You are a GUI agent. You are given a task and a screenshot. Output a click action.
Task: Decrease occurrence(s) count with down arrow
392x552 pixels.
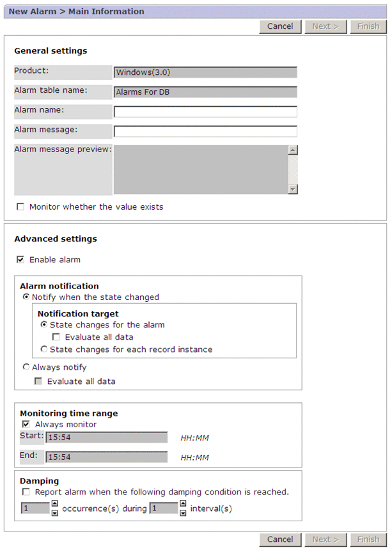click(54, 512)
